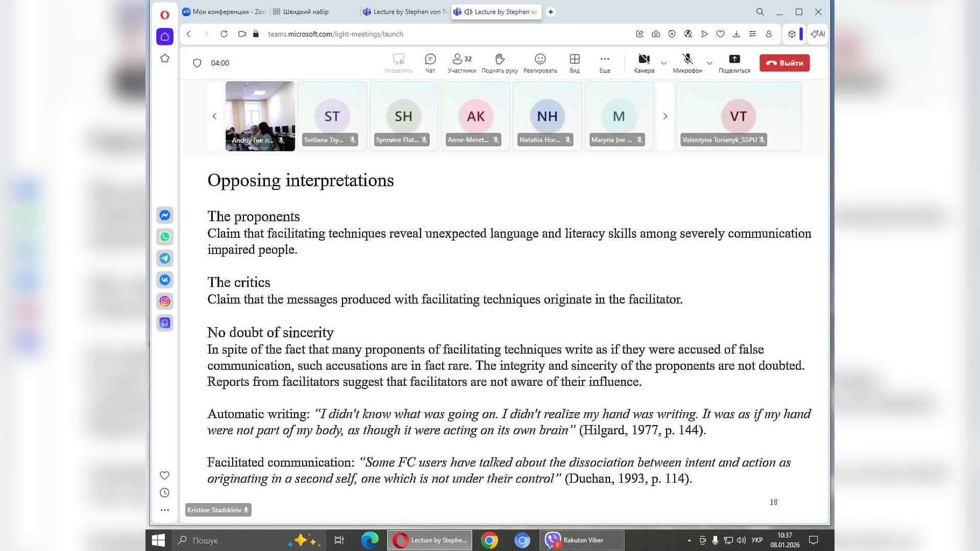980x551 pixels.
Task: Raise hand with Поднять руку
Action: pos(499,63)
